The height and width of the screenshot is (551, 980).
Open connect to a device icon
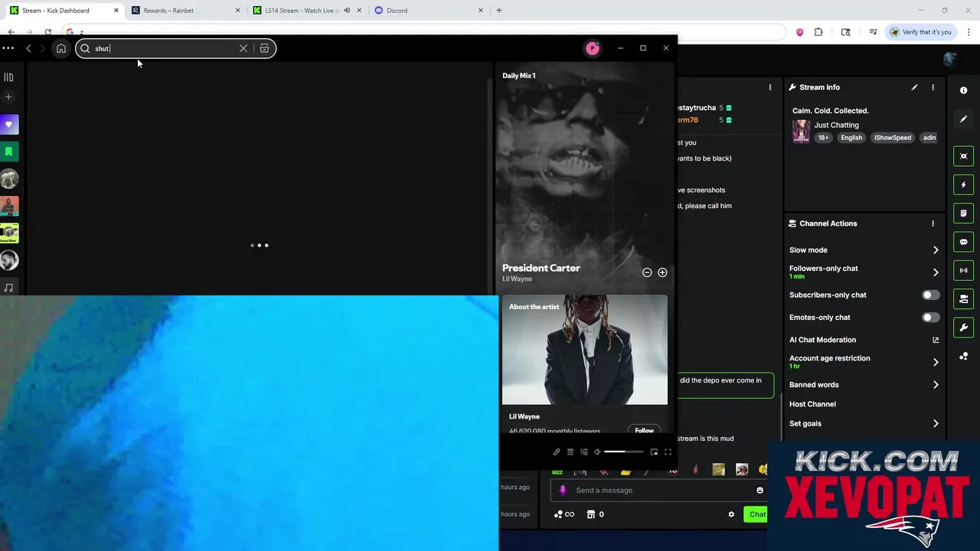[x=584, y=452]
